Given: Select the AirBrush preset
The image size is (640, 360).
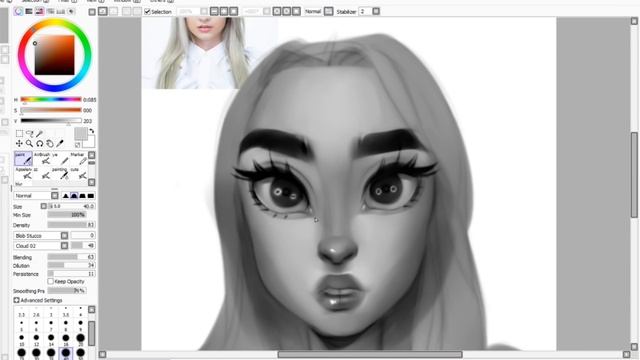Looking at the screenshot, I should [42, 158].
